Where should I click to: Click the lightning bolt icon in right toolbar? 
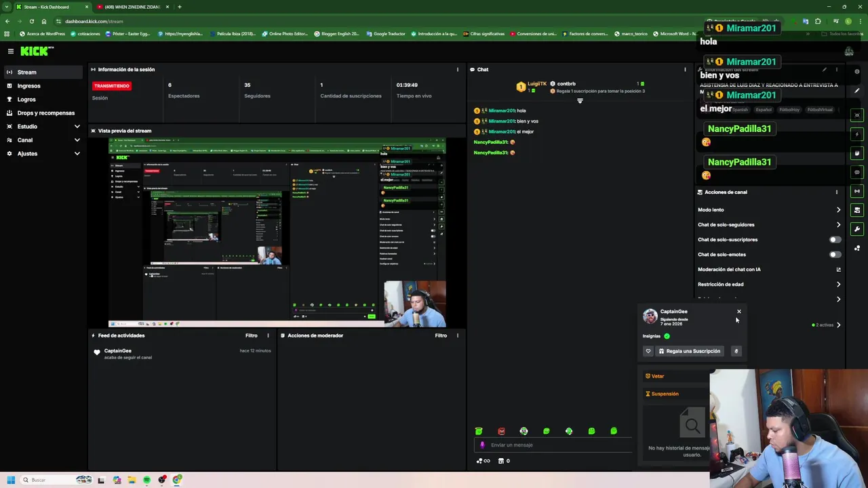[857, 134]
